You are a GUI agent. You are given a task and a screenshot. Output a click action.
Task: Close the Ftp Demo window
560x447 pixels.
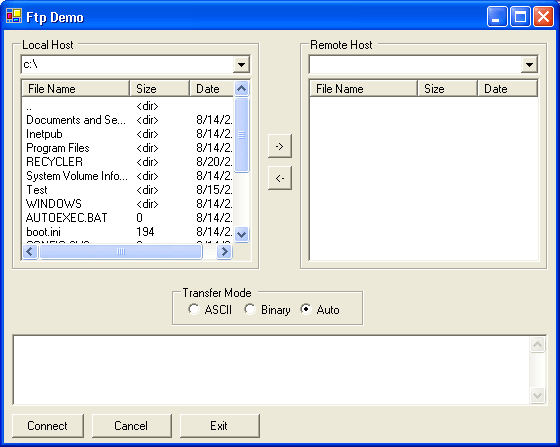[543, 16]
